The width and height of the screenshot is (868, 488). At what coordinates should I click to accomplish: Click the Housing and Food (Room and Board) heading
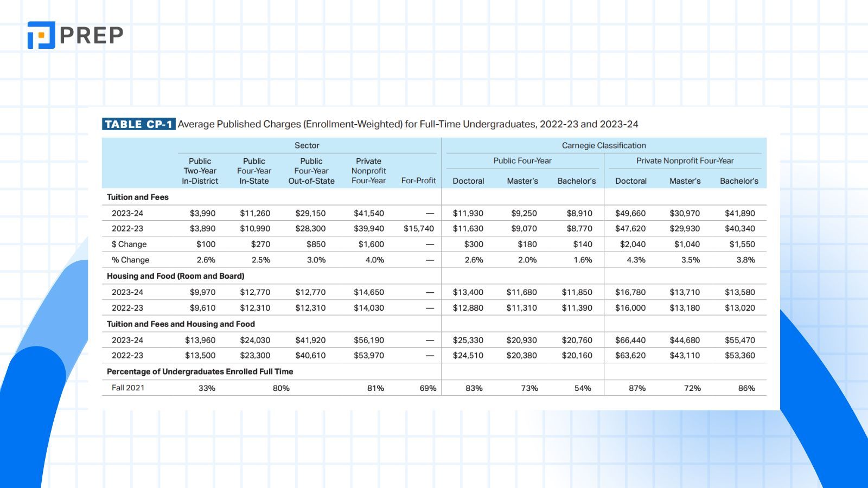pos(176,276)
